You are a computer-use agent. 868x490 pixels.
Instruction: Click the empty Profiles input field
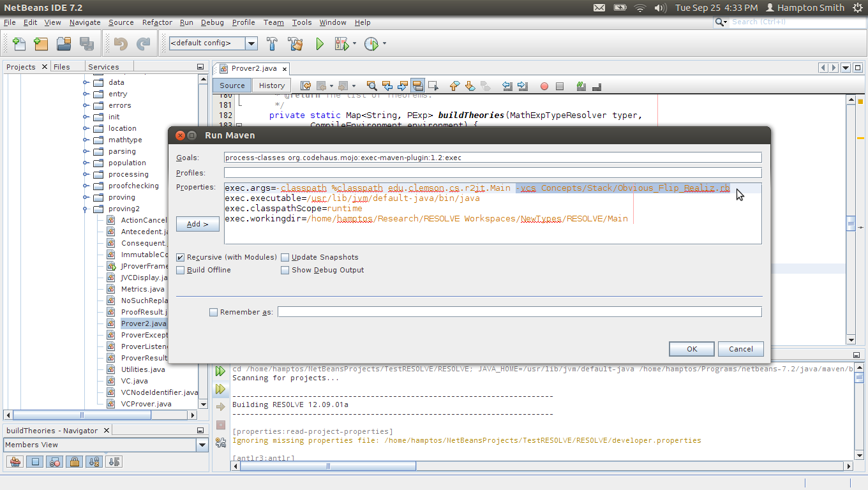493,173
